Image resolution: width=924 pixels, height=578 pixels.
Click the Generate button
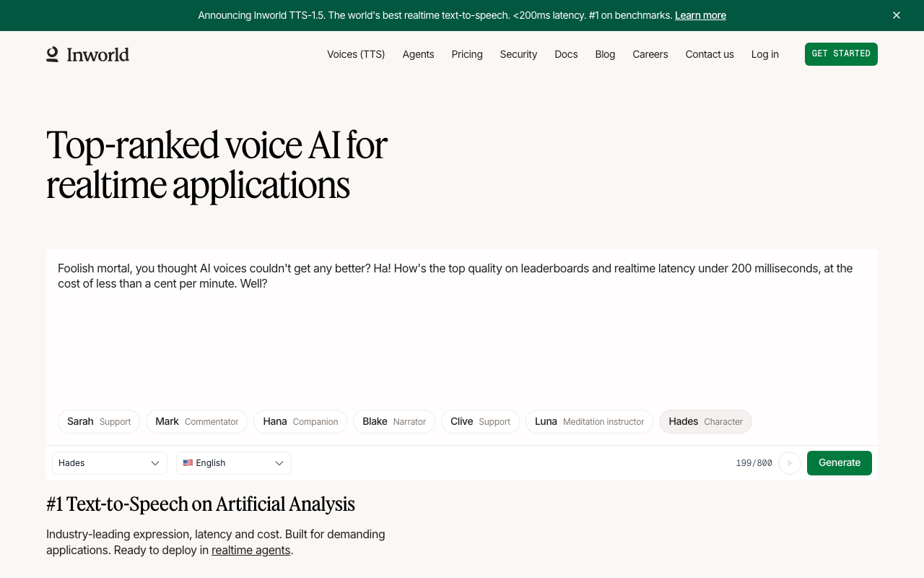coord(840,463)
